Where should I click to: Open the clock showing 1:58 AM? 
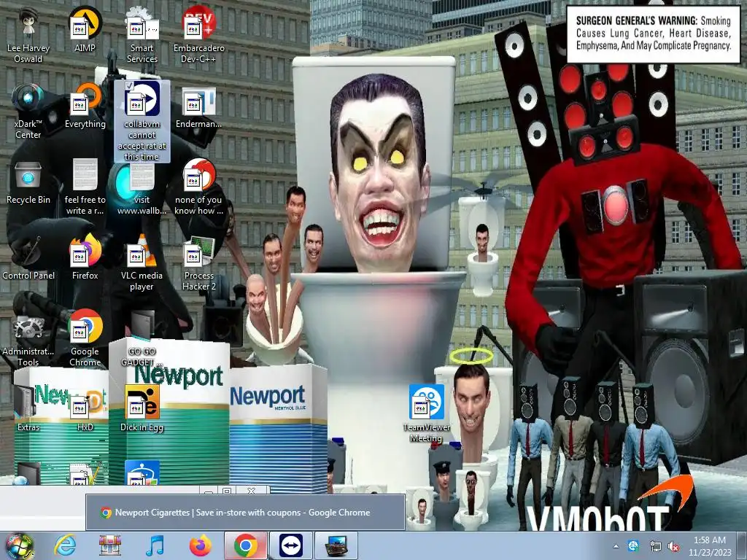709,546
